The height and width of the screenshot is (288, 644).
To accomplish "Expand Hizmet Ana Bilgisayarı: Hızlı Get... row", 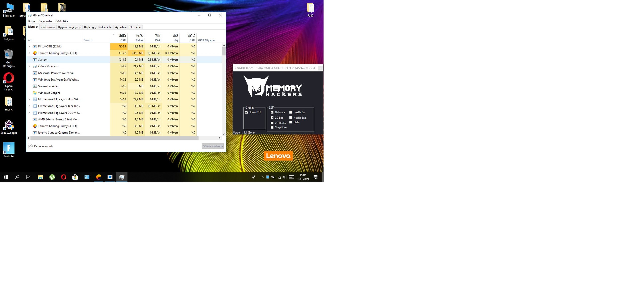I will point(29,99).
